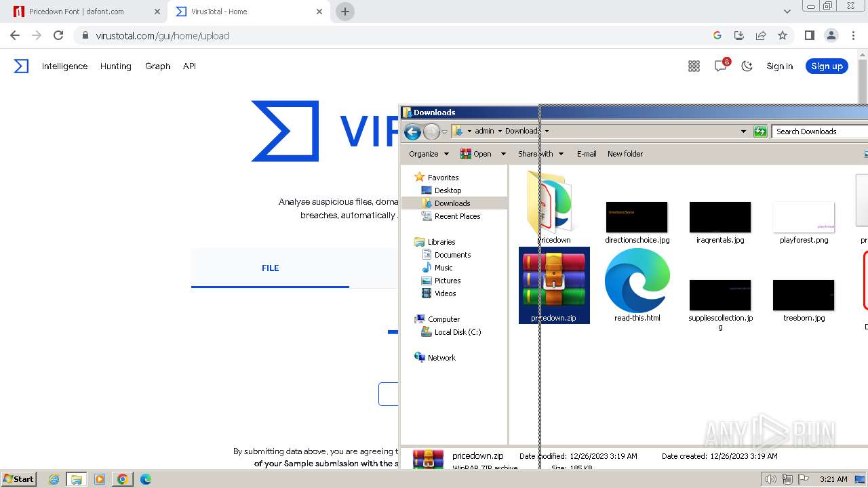Screen dimensions: 868x488
Task: Open Share with dropdown
Action: click(x=540, y=154)
